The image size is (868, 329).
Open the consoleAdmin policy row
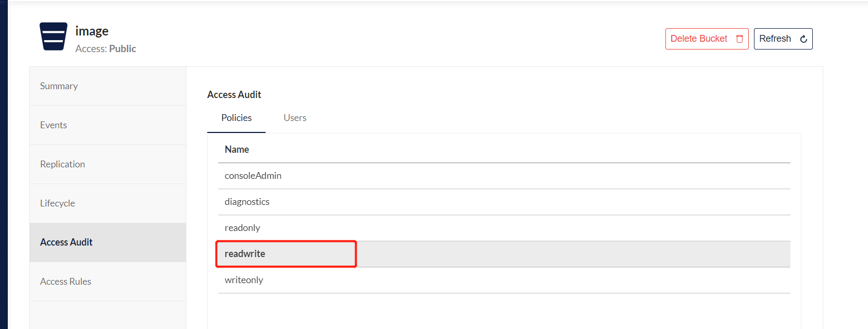(x=253, y=176)
